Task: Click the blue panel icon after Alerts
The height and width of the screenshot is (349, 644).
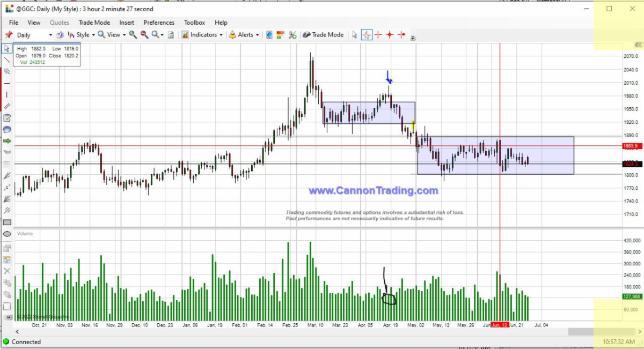Action: coord(269,35)
